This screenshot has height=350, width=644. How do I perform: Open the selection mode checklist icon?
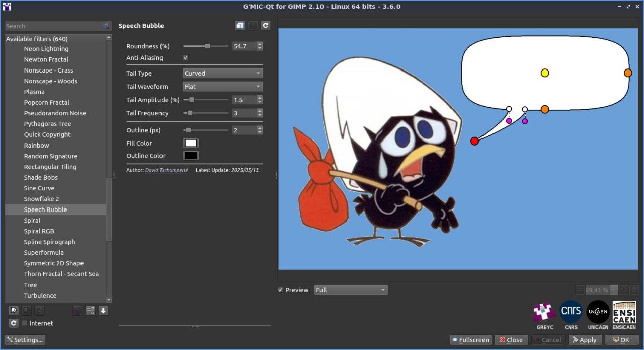90,311
